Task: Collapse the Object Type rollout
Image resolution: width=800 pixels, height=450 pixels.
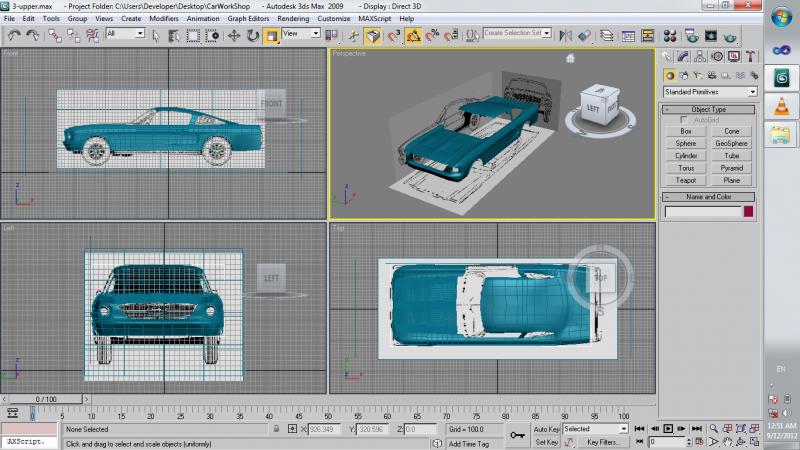Action: pyautogui.click(x=709, y=109)
